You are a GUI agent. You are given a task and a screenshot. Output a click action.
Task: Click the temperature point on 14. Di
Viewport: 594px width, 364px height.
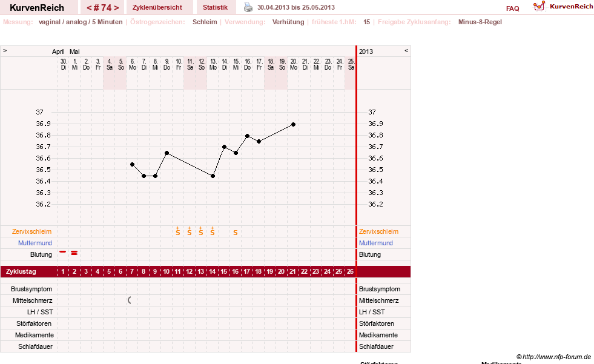[224, 147]
